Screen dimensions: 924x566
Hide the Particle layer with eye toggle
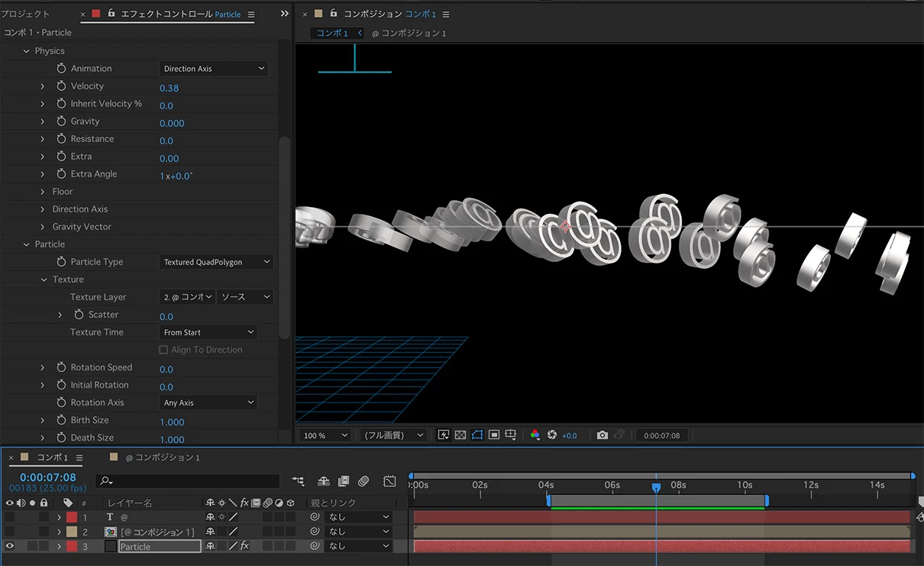click(10, 546)
